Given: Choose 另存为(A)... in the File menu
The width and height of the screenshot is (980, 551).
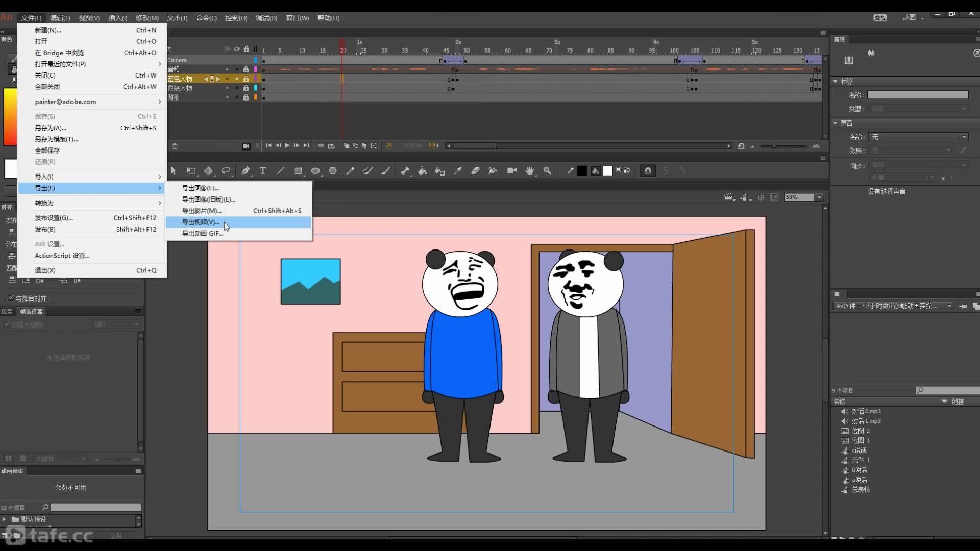Looking at the screenshot, I should tap(92, 128).
